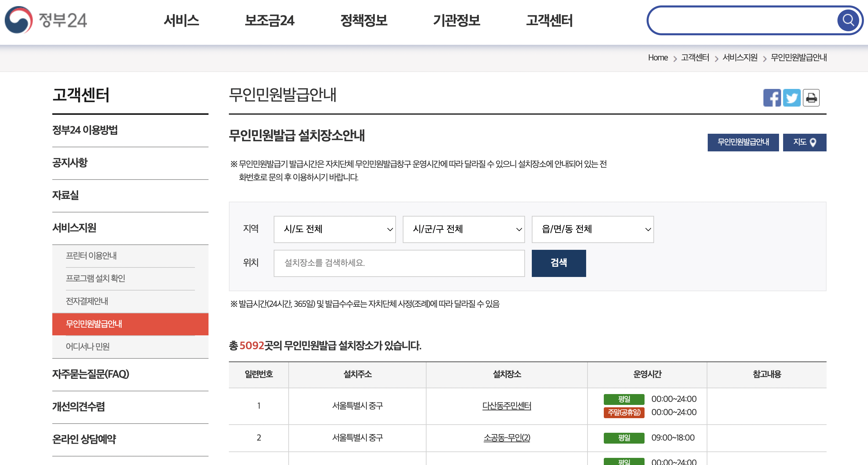The image size is (868, 465).
Task: Expand the 시/군/구 전체 dropdown
Action: tap(464, 229)
